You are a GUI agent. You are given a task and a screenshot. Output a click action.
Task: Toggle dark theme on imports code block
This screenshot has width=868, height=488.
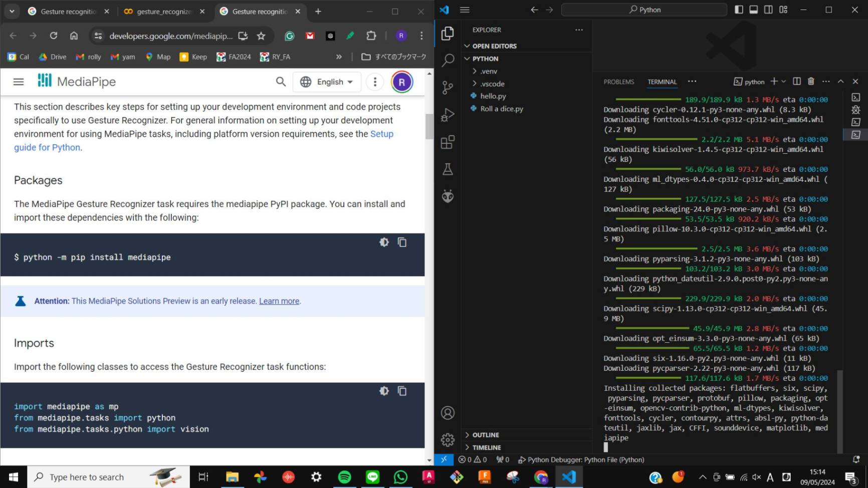click(x=384, y=391)
